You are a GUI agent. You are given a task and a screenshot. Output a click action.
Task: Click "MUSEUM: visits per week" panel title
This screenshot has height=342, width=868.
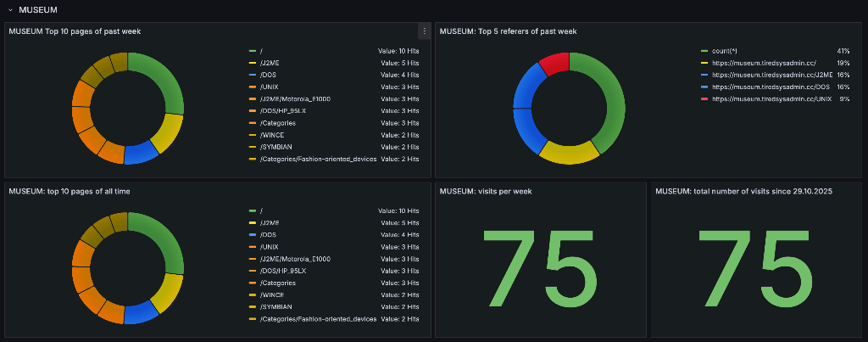pyautogui.click(x=487, y=191)
